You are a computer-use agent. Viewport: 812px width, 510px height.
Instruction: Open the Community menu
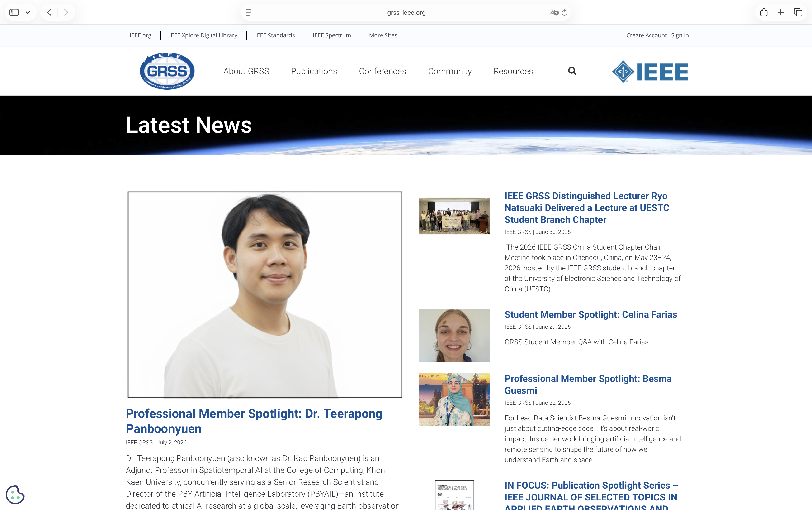[x=450, y=71]
